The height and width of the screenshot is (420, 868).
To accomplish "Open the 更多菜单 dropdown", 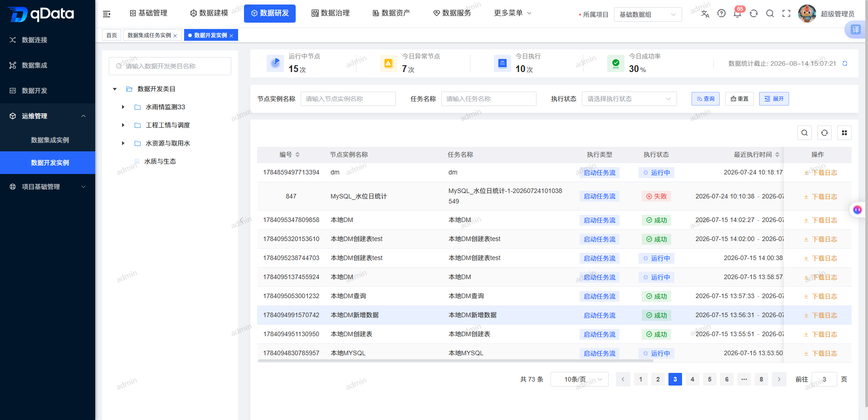I will click(x=512, y=13).
